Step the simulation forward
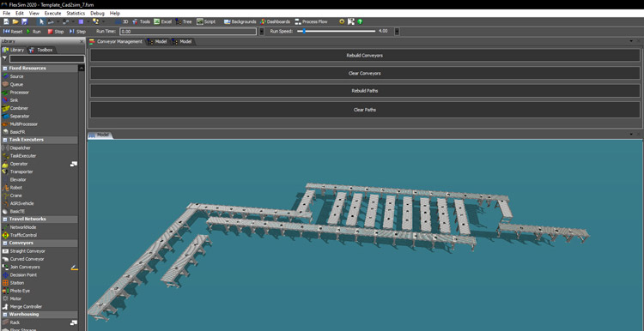644x331 pixels. [x=77, y=31]
